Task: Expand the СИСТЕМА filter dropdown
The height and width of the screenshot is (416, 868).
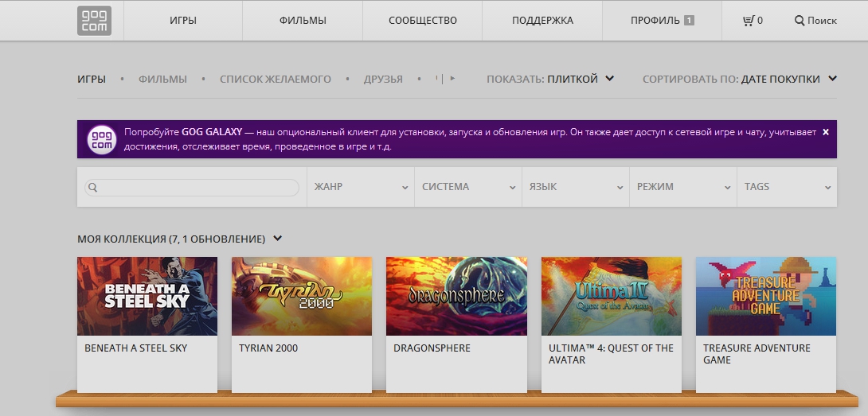Action: point(468,187)
